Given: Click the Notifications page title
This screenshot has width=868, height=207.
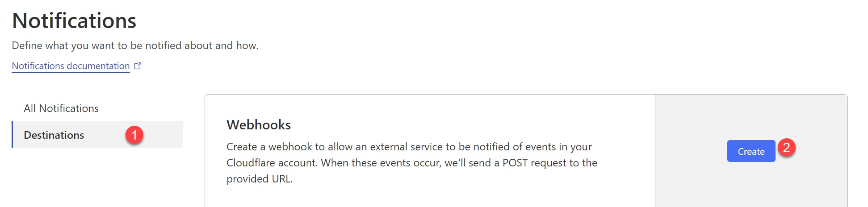Looking at the screenshot, I should [74, 21].
